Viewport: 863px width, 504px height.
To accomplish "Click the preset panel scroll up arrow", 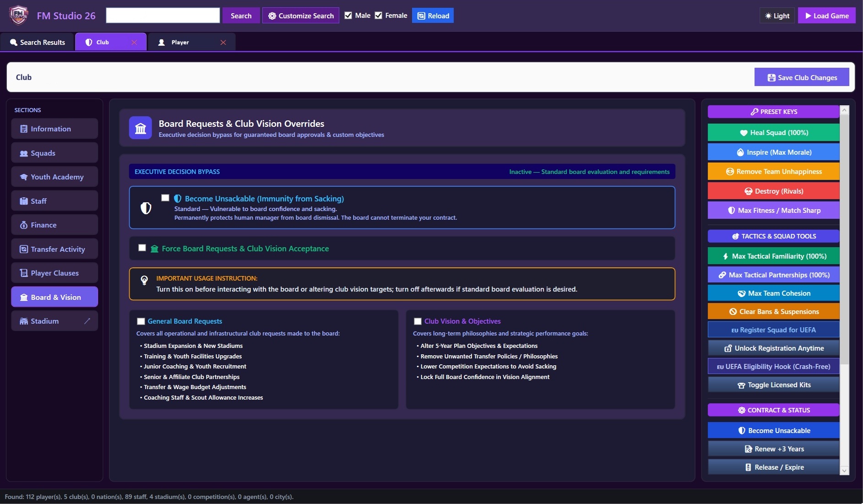I will point(845,110).
